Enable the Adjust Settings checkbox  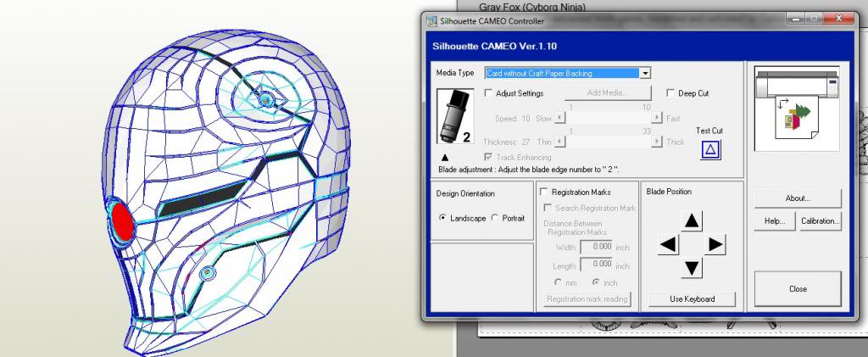coord(488,93)
